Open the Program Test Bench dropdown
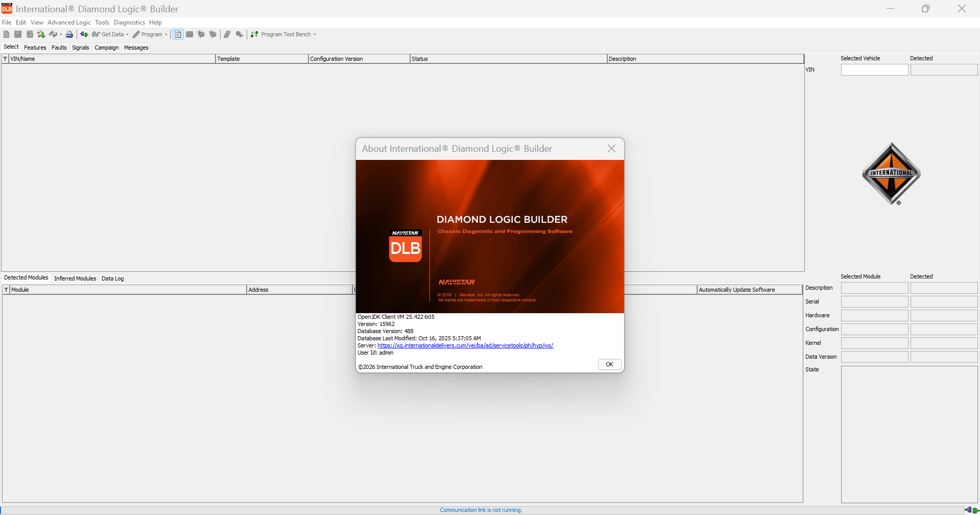The width and height of the screenshot is (980, 515). 283,34
